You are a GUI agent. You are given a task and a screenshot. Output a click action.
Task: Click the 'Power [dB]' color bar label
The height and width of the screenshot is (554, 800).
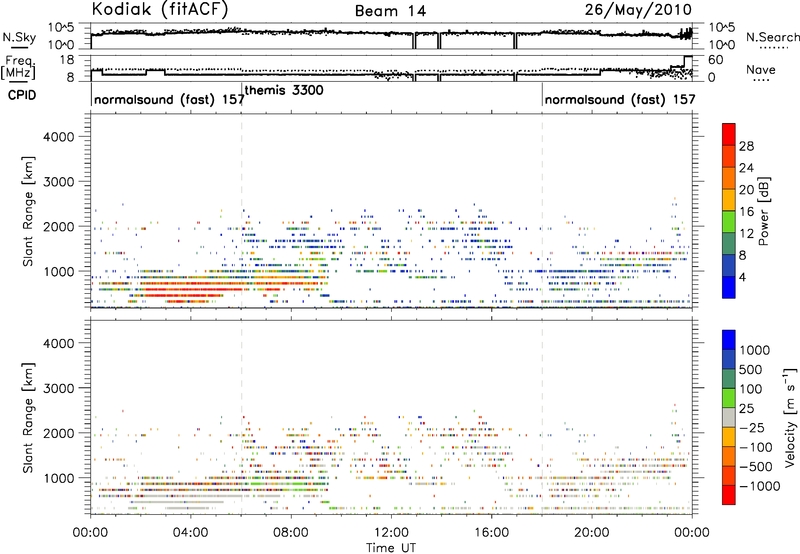(763, 211)
